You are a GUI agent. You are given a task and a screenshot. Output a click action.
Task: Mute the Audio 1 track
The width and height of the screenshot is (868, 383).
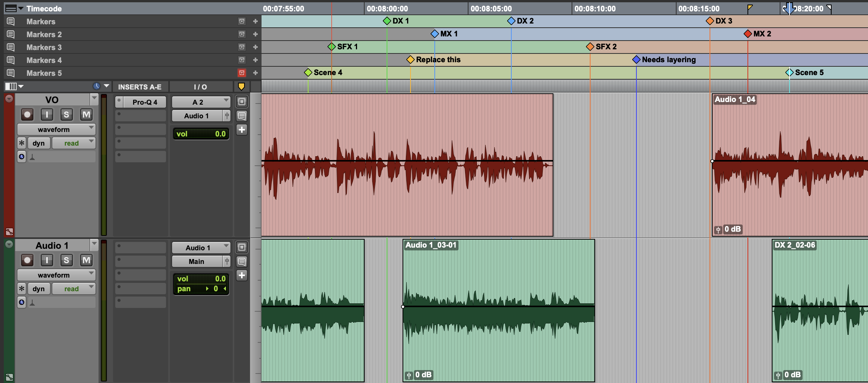tap(86, 260)
